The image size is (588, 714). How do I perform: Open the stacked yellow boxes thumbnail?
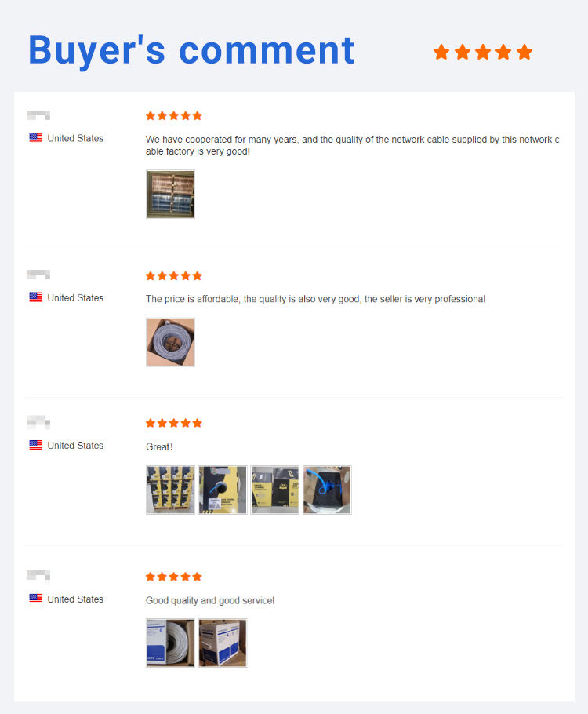point(171,490)
